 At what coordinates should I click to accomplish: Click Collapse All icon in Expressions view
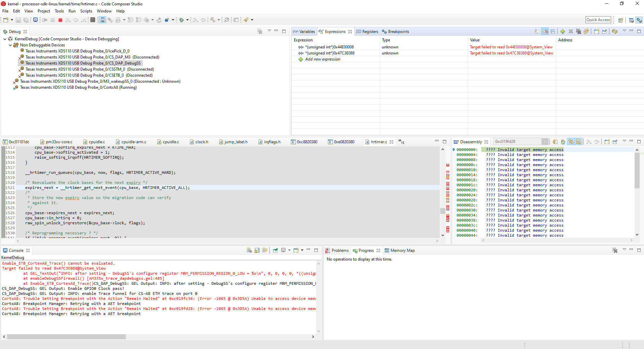click(x=553, y=32)
